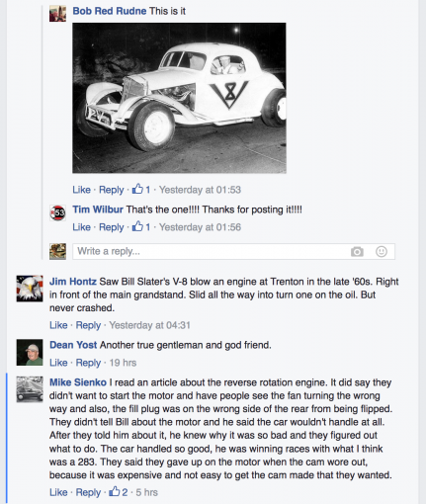Open Mike Sienko's profile name link
Viewport: 426px width, 504px height.
(78, 382)
